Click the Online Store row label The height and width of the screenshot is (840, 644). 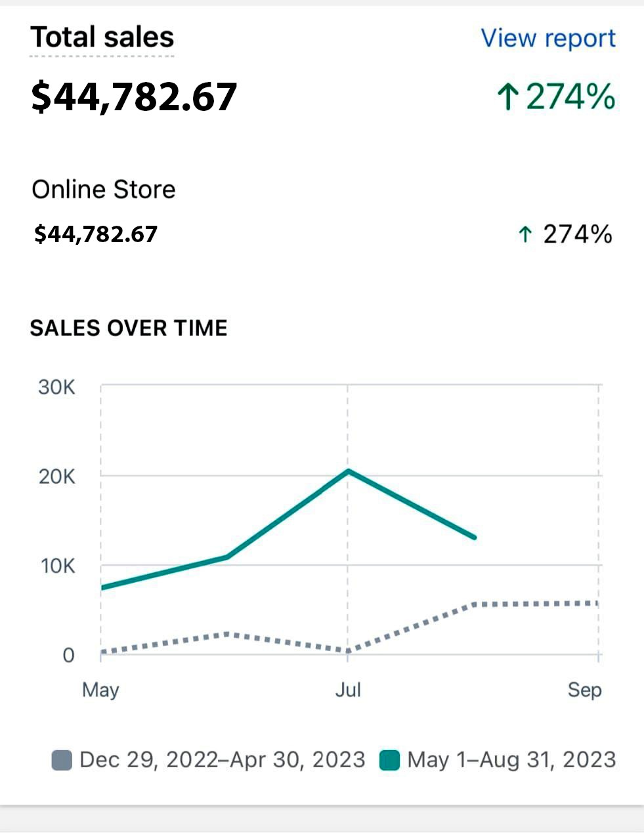click(x=104, y=190)
